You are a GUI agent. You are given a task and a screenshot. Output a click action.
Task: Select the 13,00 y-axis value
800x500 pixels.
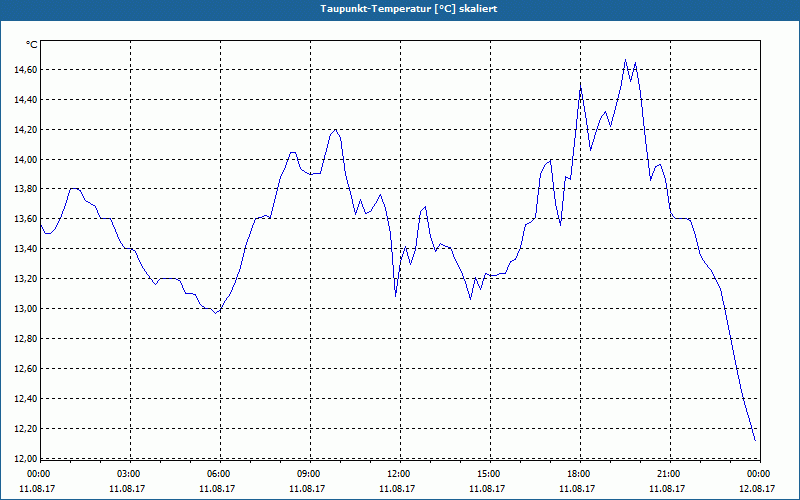coord(25,309)
